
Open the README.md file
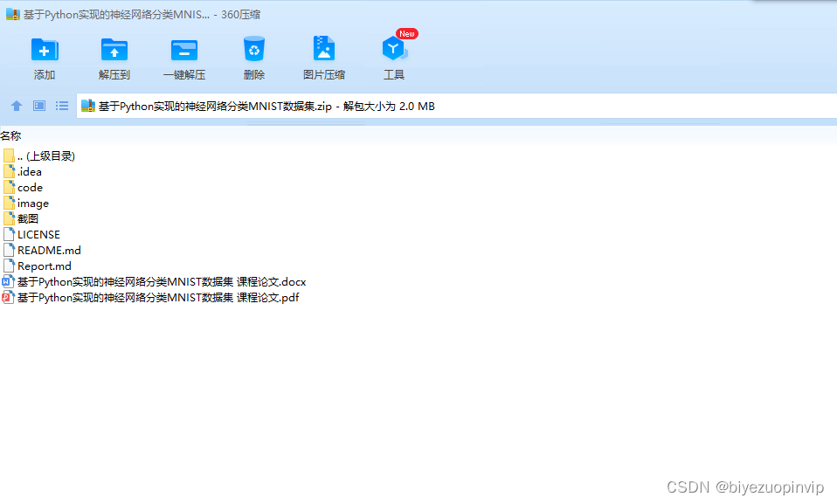(48, 250)
